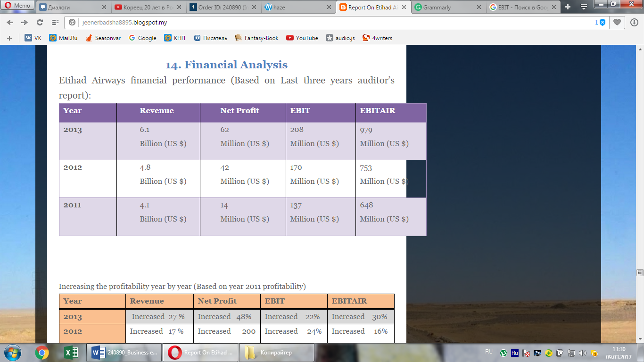Viewport: 644px width, 362px height.
Task: Open the audio.js bookmark
Action: click(340, 38)
